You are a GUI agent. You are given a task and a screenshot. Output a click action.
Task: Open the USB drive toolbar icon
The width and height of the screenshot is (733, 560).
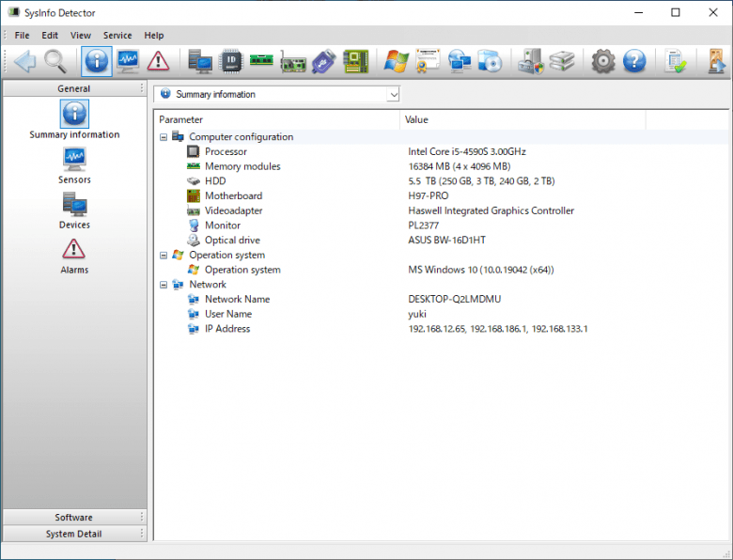point(324,61)
